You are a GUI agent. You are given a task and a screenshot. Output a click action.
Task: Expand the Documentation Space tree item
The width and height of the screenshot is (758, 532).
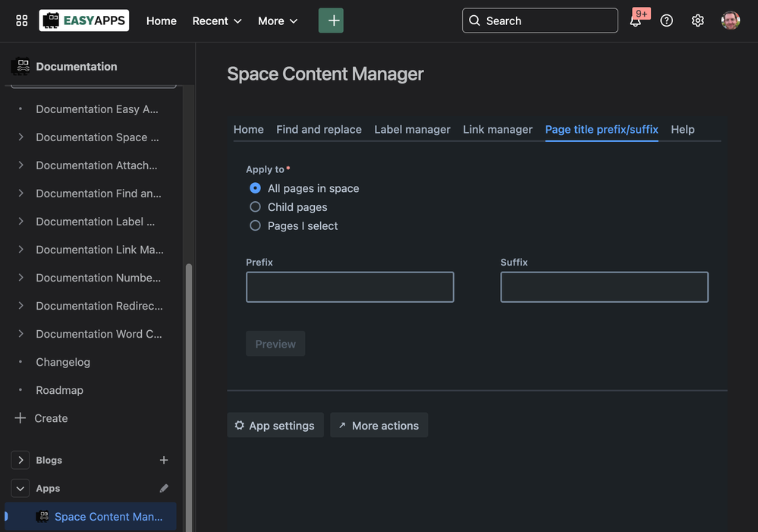(x=20, y=137)
